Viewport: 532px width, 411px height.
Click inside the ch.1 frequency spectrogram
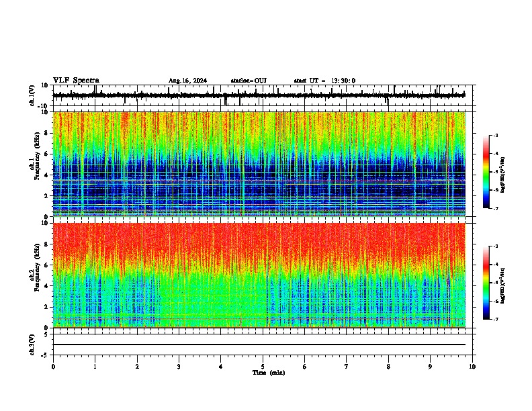[259, 164]
